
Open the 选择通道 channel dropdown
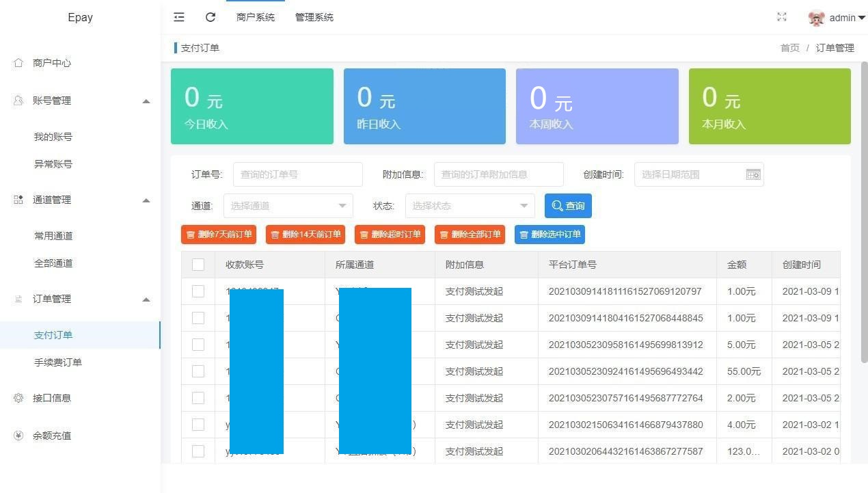288,206
